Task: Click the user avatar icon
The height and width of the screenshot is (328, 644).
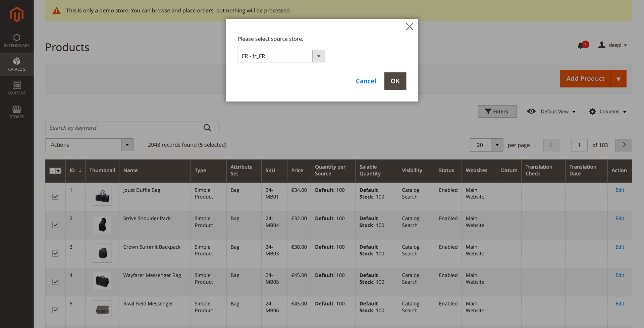Action: tap(602, 45)
